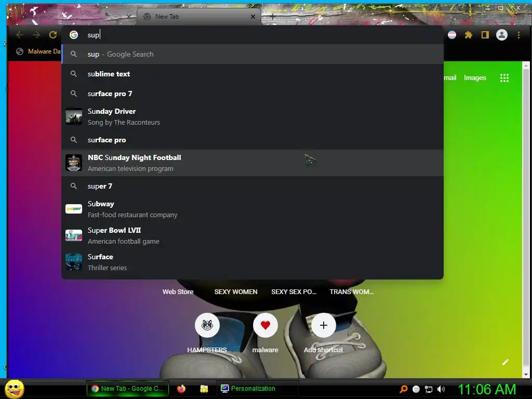
Task: Open the 'TRANS WOM...' shortcut
Action: [x=352, y=291]
